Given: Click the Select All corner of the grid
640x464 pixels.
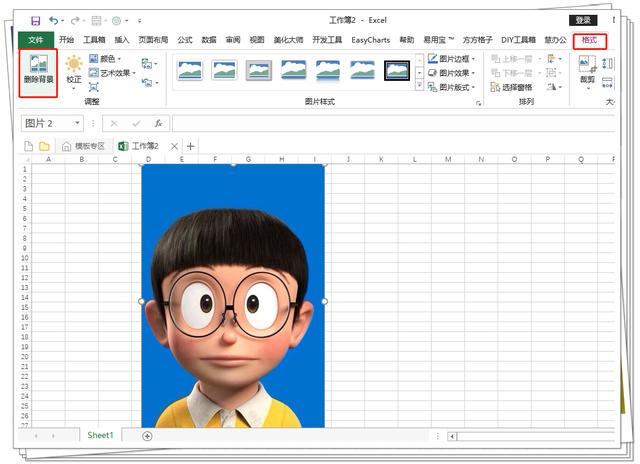Looking at the screenshot, I should pos(25,160).
